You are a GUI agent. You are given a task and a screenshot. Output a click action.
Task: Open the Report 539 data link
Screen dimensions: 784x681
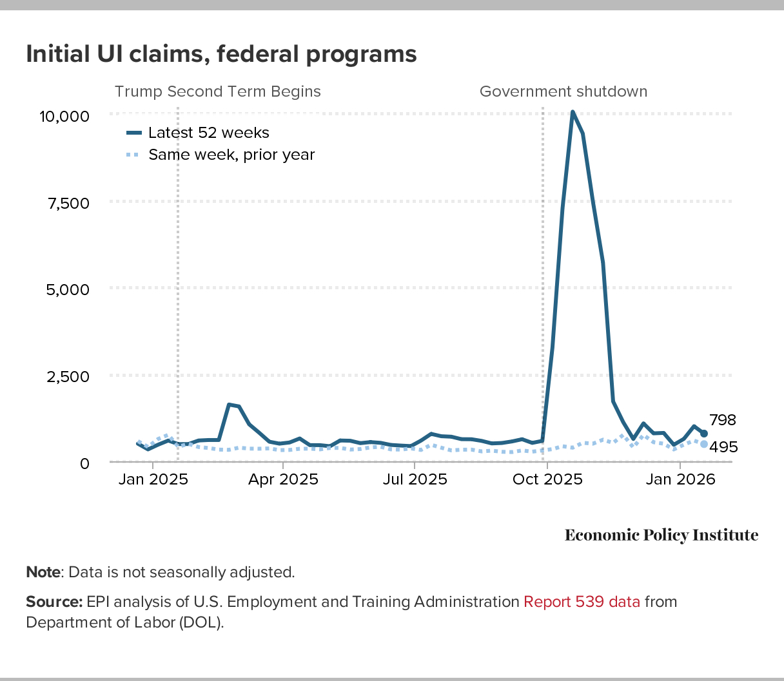[x=582, y=602]
